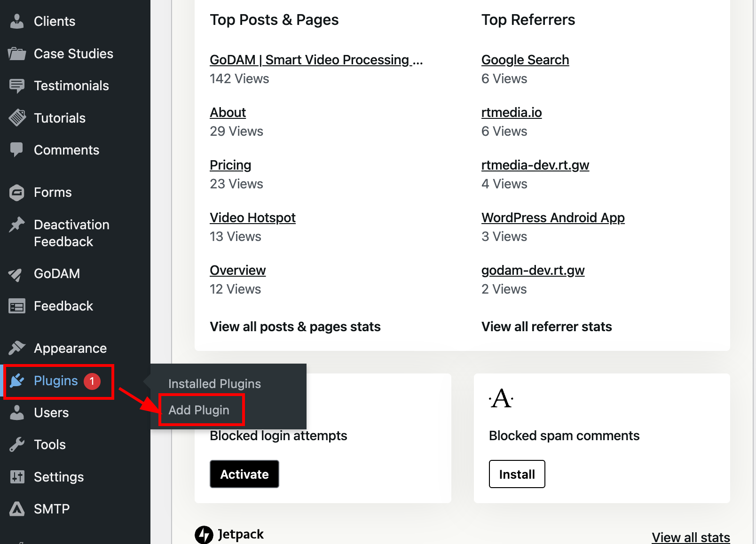756x544 pixels.
Task: Click the 'Top Posts & Pages' heading
Action: point(274,20)
